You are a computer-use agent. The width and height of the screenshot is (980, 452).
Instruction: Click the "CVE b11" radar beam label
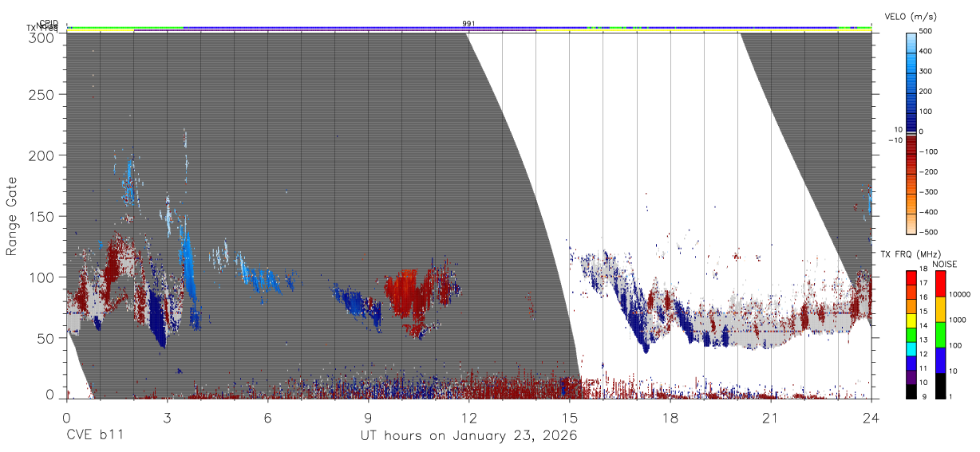coord(95,435)
